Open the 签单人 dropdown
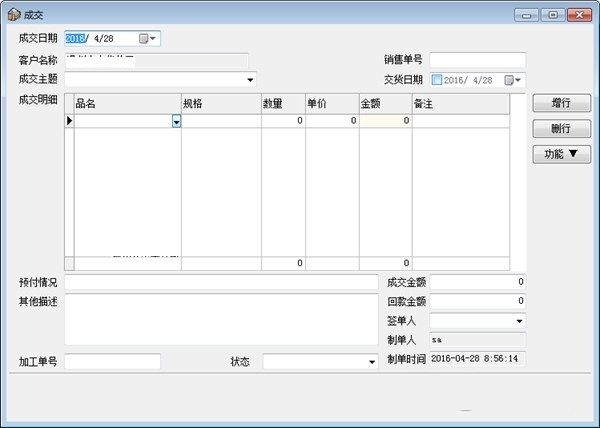 [519, 321]
